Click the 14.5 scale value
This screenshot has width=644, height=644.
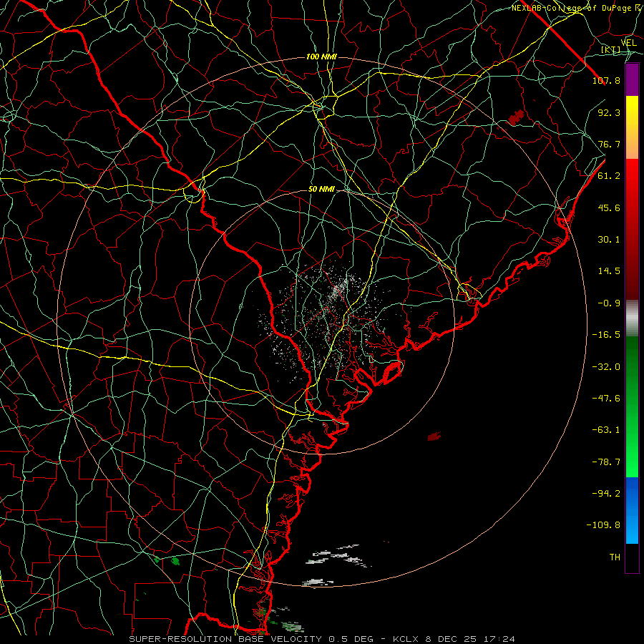click(609, 271)
